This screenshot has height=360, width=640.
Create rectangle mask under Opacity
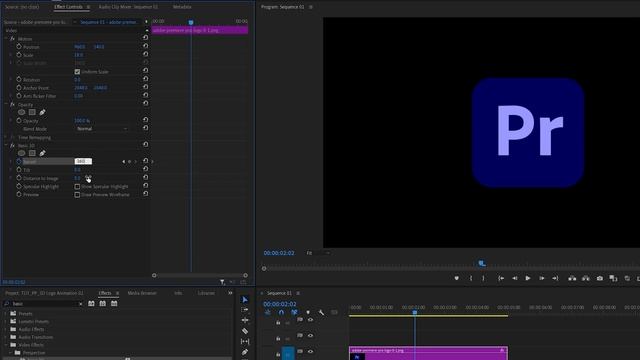click(32, 112)
